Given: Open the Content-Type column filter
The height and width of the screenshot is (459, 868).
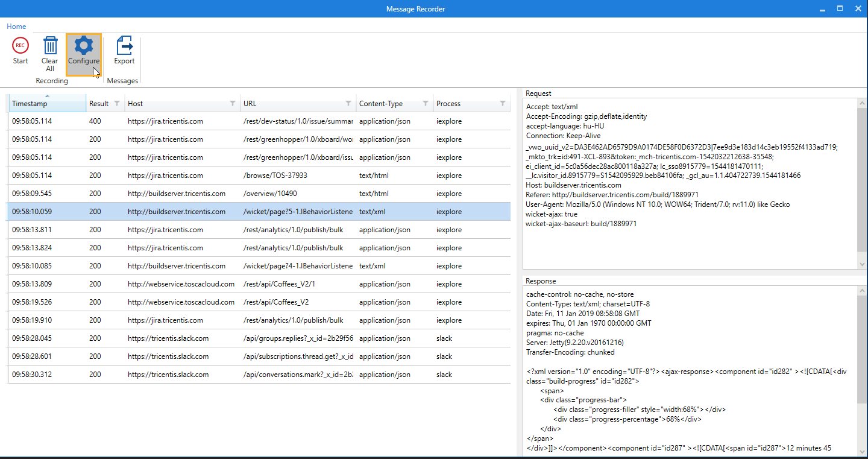Looking at the screenshot, I should pos(426,104).
